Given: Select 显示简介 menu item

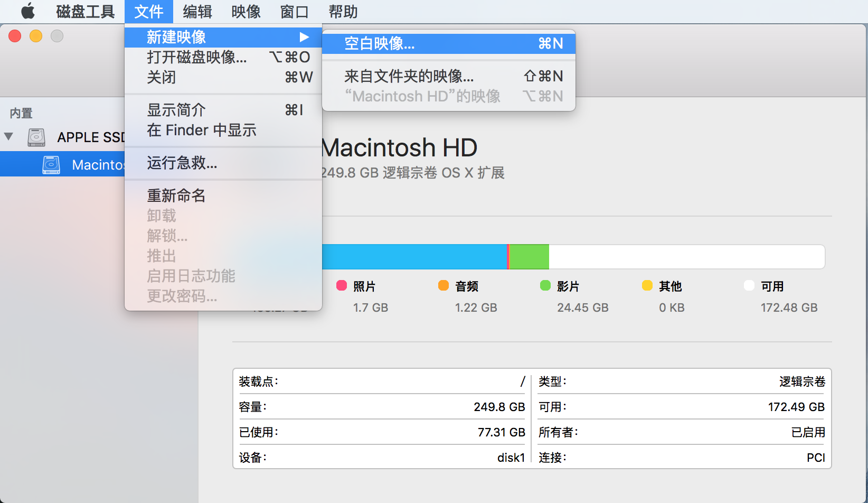Looking at the screenshot, I should tap(223, 110).
